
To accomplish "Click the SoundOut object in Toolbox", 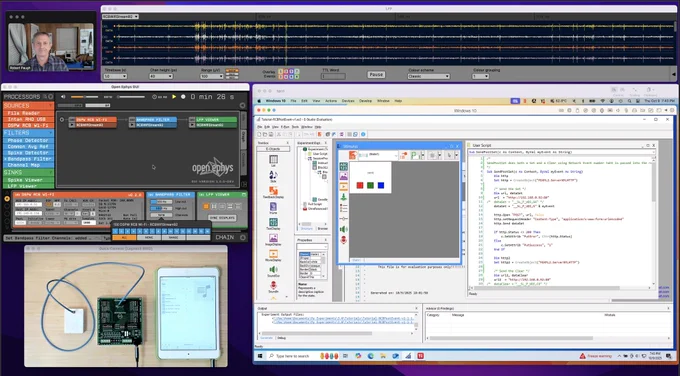I will click(273, 271).
